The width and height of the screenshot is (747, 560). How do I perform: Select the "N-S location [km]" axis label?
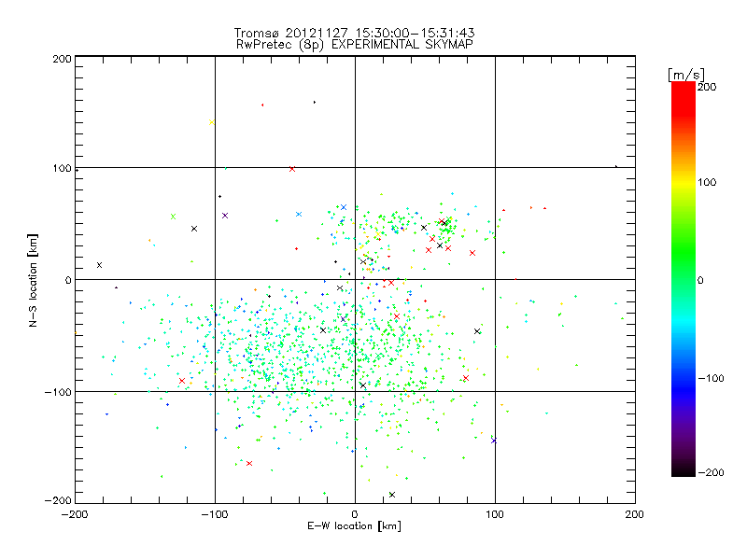[33, 280]
